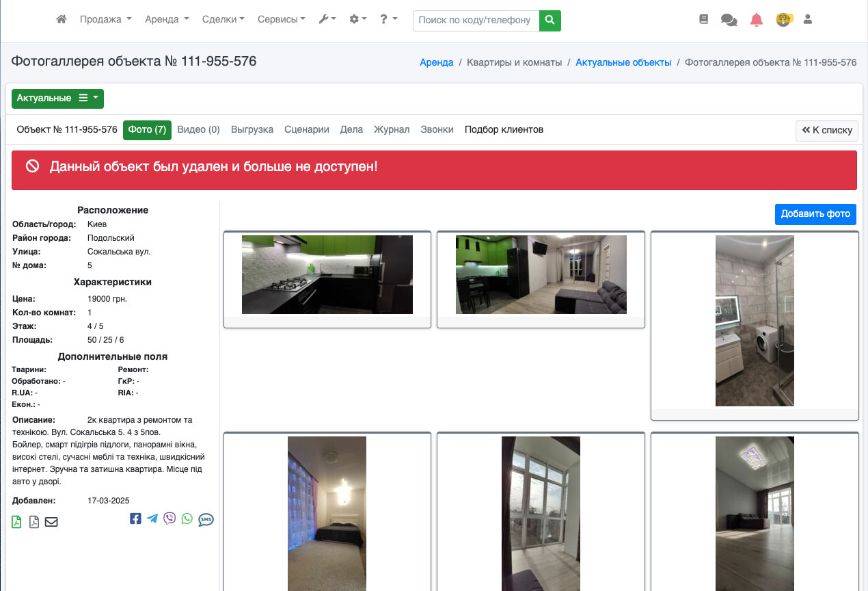Follow the Актуальные объекты breadcrumb link
The height and width of the screenshot is (591, 868).
click(623, 62)
